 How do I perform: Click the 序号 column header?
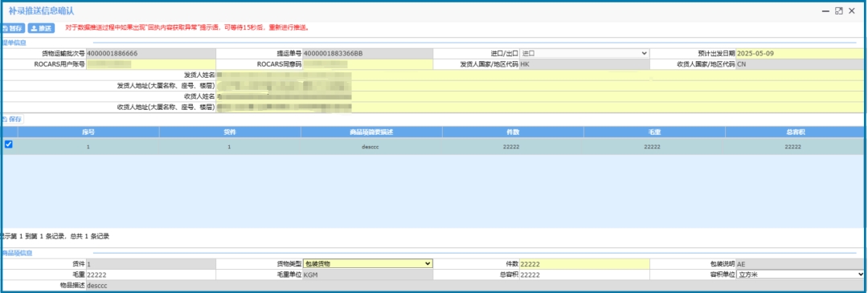coord(88,132)
